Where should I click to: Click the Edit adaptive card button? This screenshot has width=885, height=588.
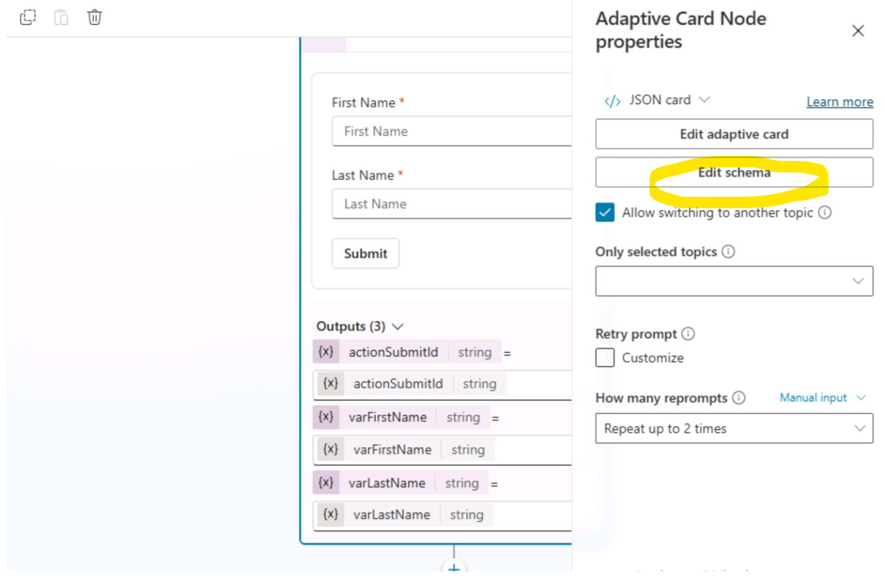pyautogui.click(x=734, y=134)
